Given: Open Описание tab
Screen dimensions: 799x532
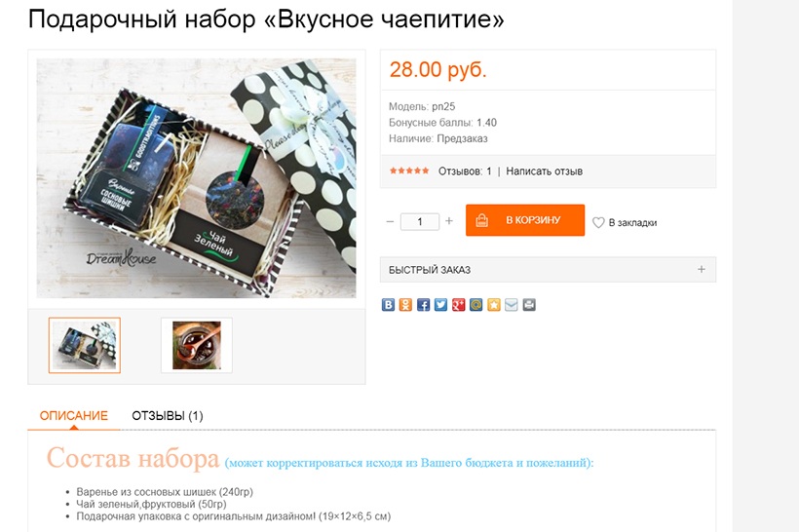Looking at the screenshot, I should click(x=74, y=416).
